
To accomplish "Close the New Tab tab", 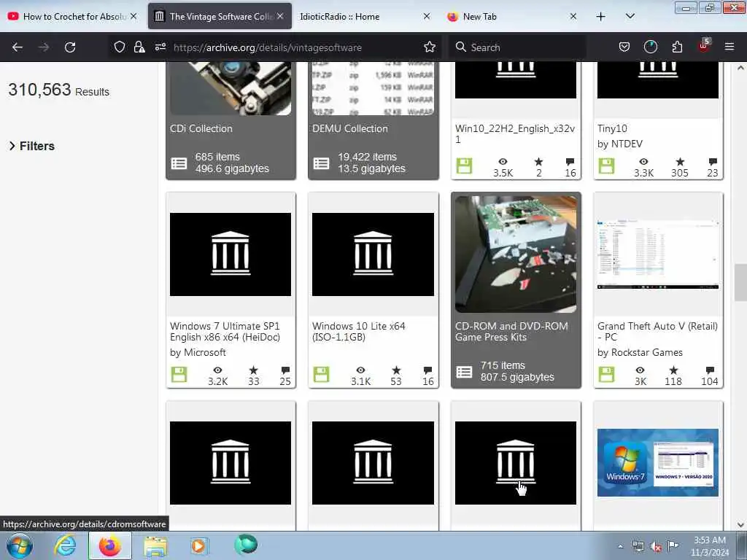I will pos(573,16).
